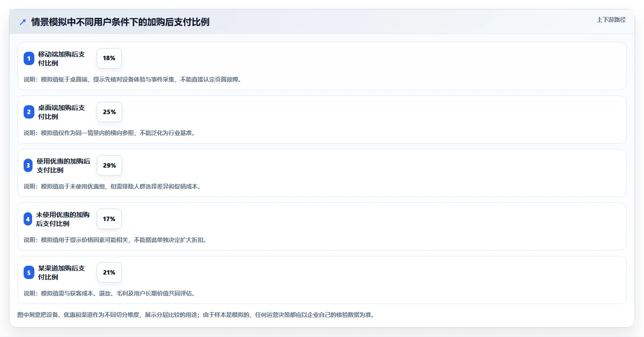Click the label 使用优惠的加购后支付比例

coord(63,165)
